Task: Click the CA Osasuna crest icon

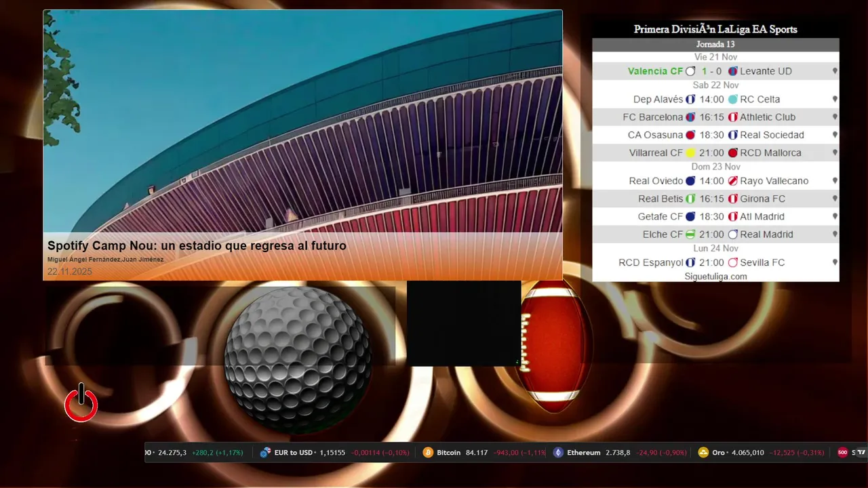Action: (x=690, y=135)
